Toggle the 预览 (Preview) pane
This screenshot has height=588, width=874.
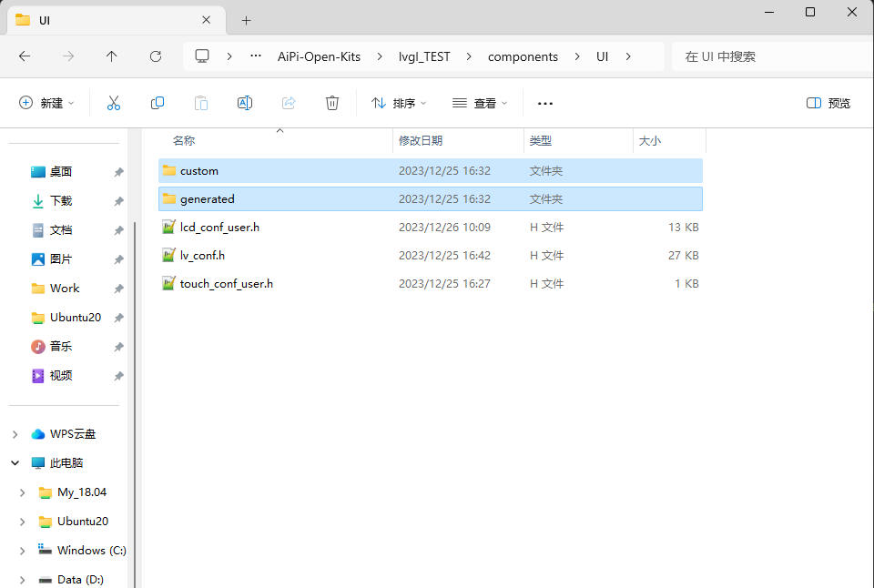coord(827,103)
